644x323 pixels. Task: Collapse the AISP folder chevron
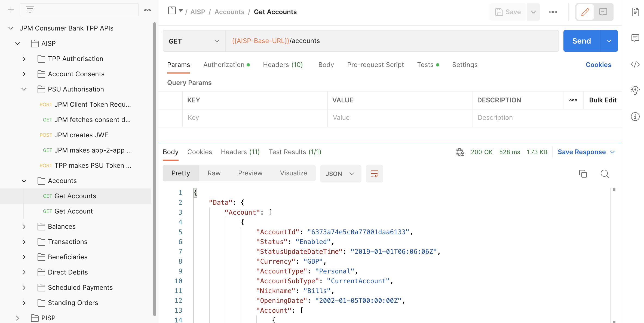point(17,44)
